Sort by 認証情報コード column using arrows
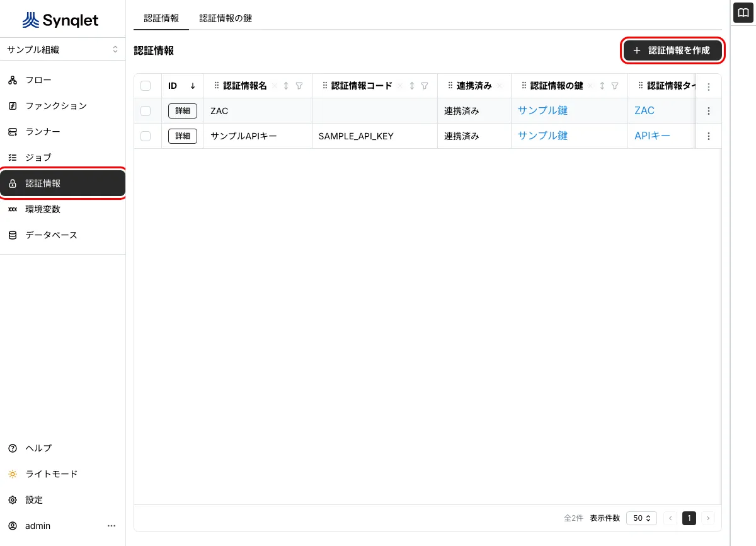The height and width of the screenshot is (546, 756). pyautogui.click(x=412, y=86)
